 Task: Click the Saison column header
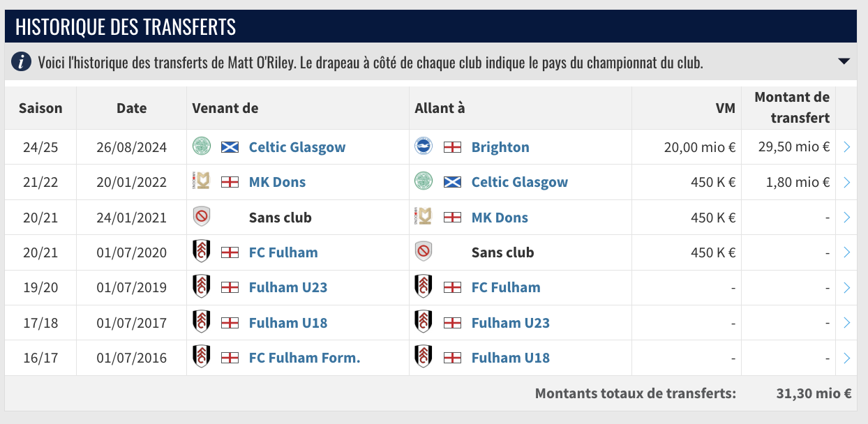(x=40, y=108)
